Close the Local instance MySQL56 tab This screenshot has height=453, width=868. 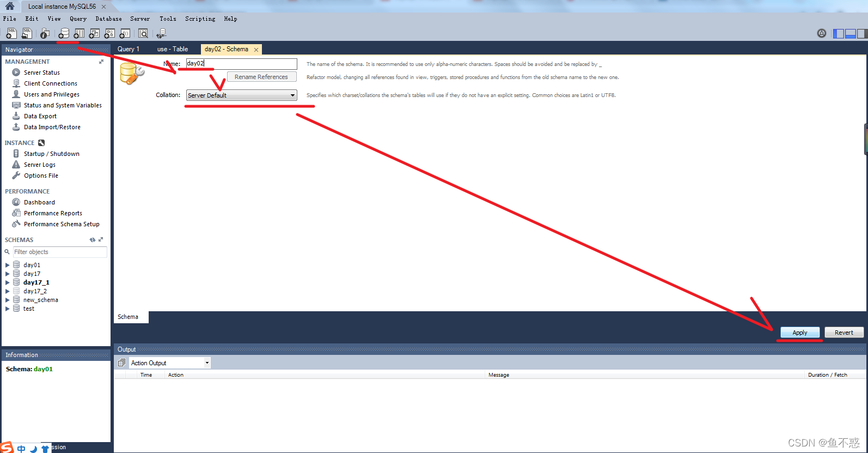pyautogui.click(x=104, y=7)
